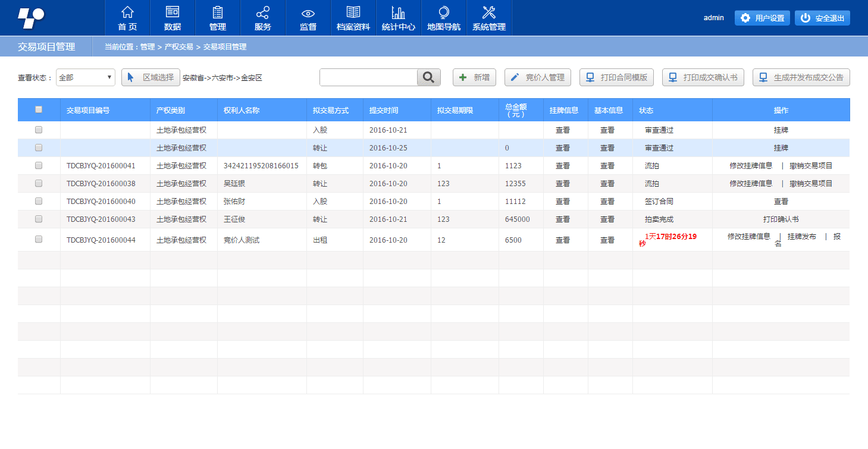Click the magnifier search icon button
Image resolution: width=868 pixels, height=449 pixels.
click(429, 77)
